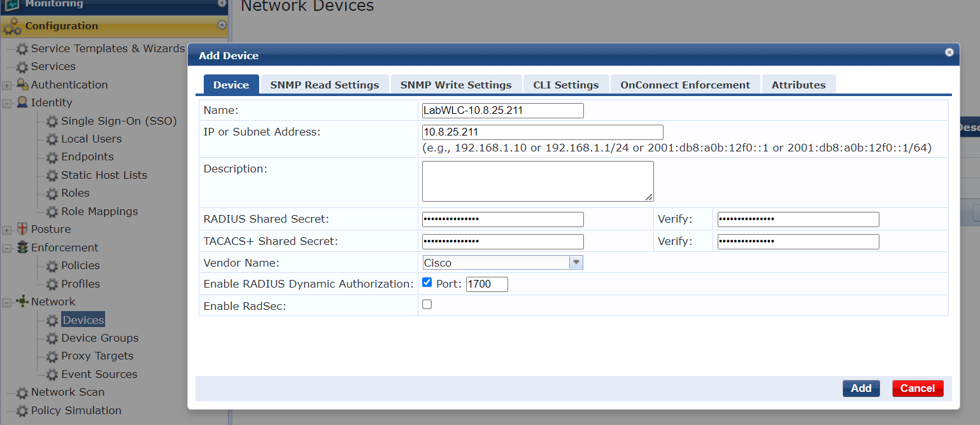Click the Endpoints gear icon

pyautogui.click(x=52, y=157)
